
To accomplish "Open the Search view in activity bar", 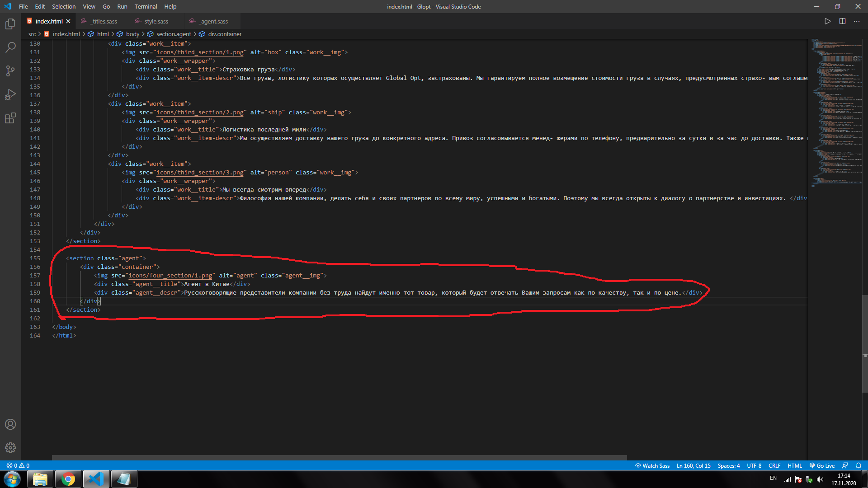I will pos(10,47).
